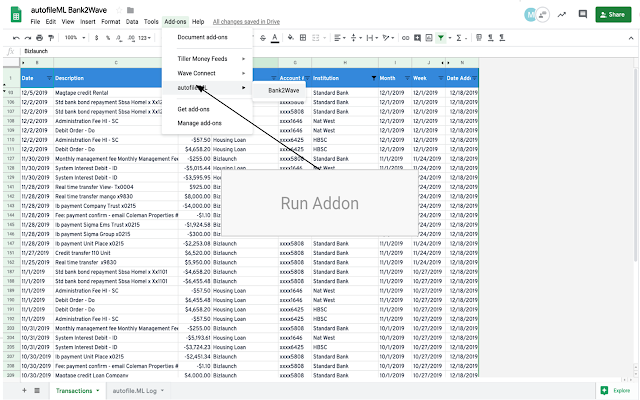The height and width of the screenshot is (400, 640).
Task: Open the borders grid icon
Action: (303, 38)
